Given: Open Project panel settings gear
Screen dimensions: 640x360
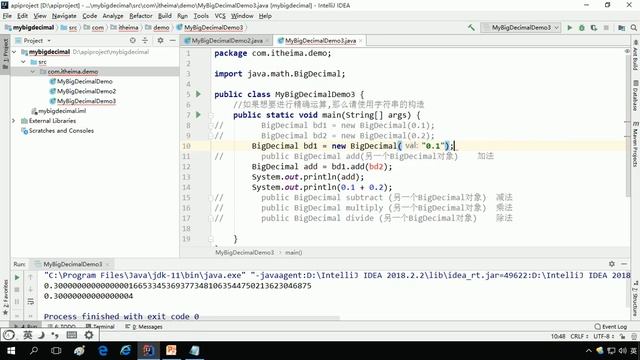Looking at the screenshot, I should coord(160,40).
